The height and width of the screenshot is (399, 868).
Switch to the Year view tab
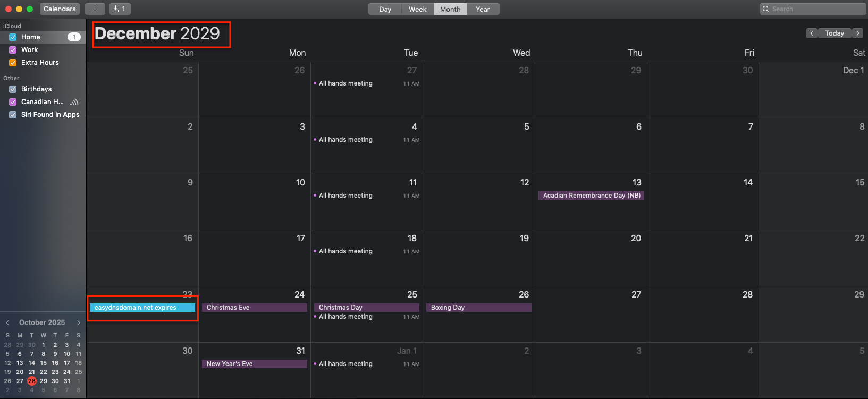tap(483, 9)
